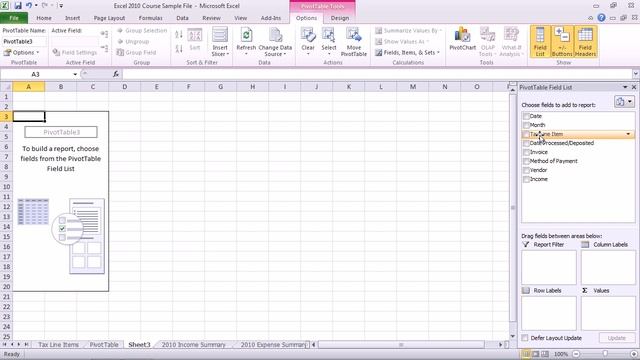Check the Vendor field checkbox
Image resolution: width=640 pixels, height=360 pixels.
click(526, 170)
